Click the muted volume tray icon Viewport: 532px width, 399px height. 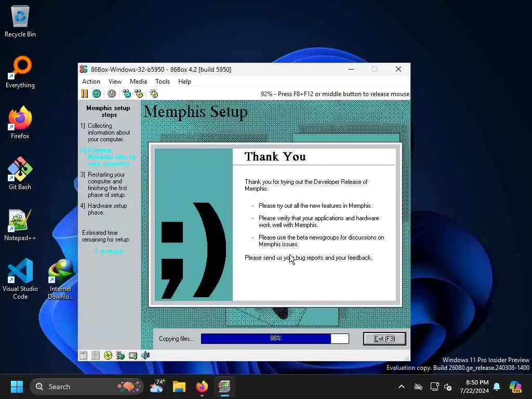click(x=448, y=387)
